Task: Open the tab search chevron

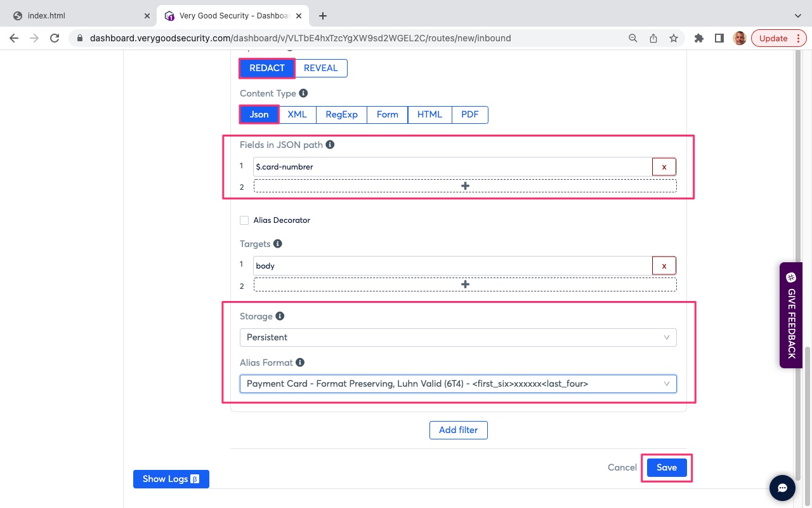Action: pos(797,16)
